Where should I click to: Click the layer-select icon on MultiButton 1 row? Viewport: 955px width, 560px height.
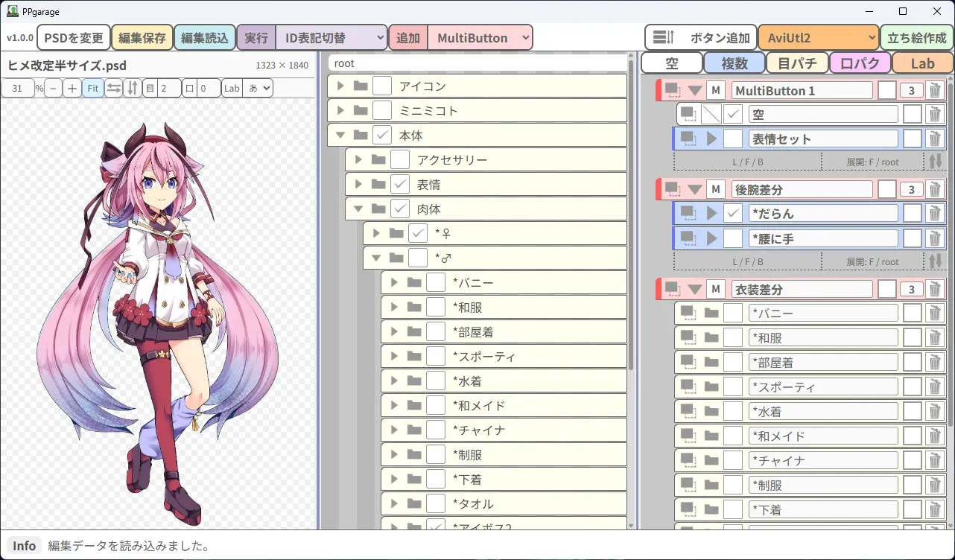point(673,91)
